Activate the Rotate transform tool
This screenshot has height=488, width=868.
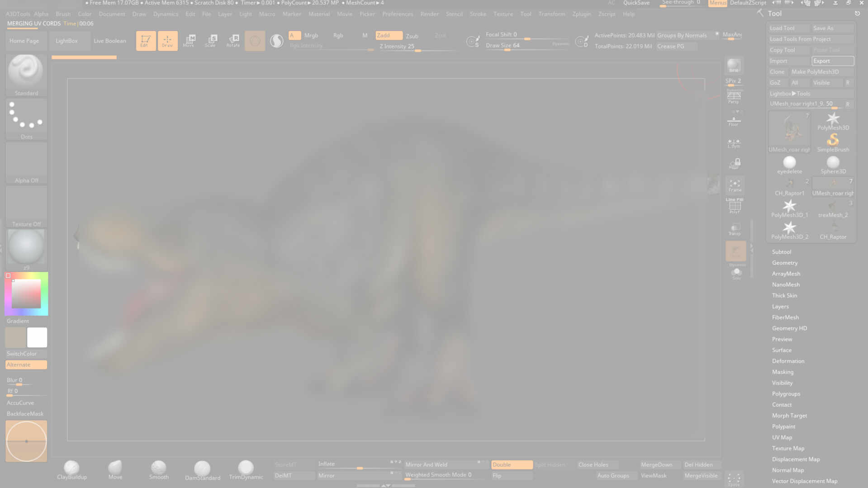[x=233, y=41]
